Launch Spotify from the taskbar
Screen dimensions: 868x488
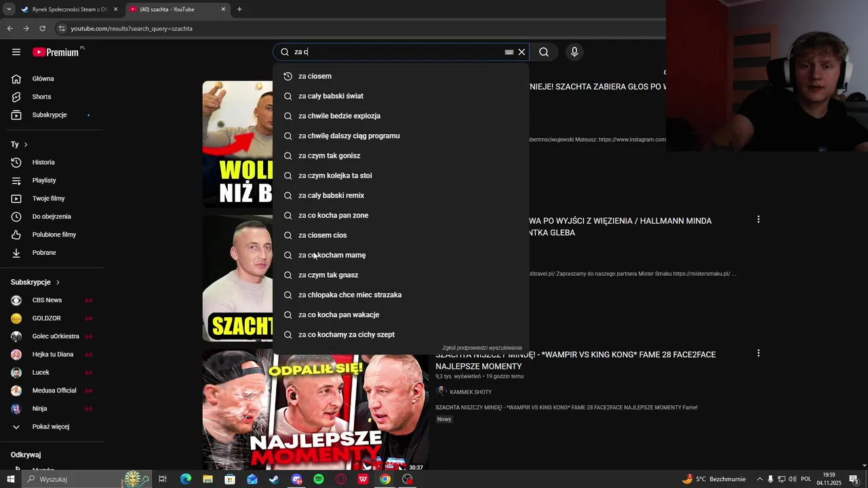coord(319,479)
